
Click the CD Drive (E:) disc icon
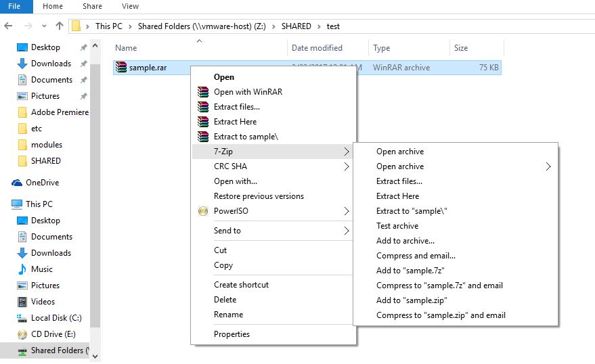pyautogui.click(x=22, y=334)
